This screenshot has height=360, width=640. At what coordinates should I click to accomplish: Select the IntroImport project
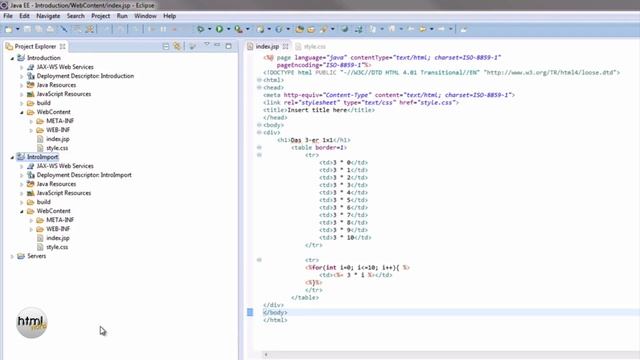pos(42,157)
